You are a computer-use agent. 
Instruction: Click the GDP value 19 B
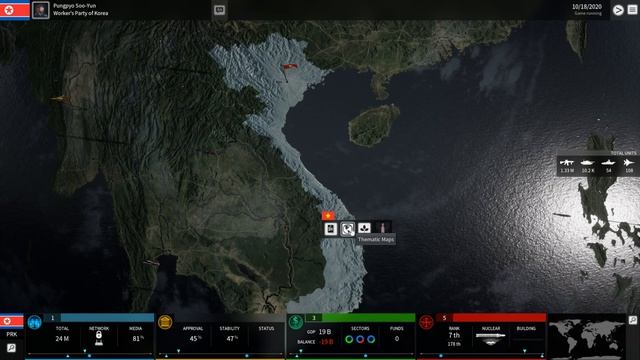325,332
